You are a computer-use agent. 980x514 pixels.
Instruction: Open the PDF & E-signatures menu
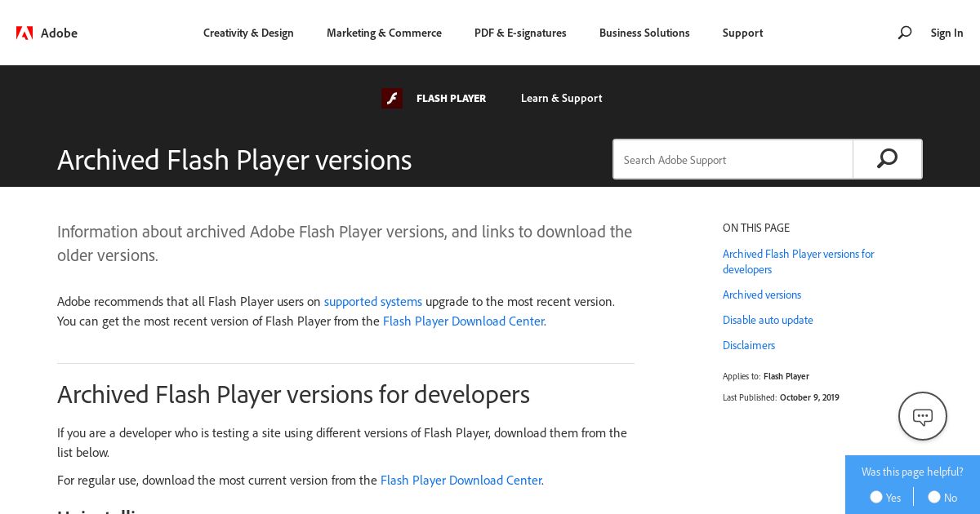(x=520, y=33)
